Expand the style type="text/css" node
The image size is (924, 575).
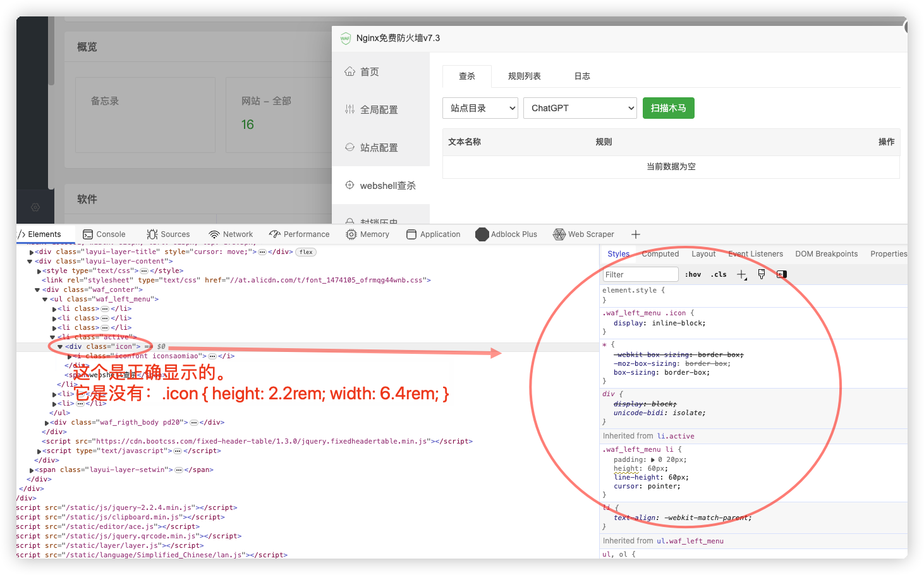tap(39, 271)
